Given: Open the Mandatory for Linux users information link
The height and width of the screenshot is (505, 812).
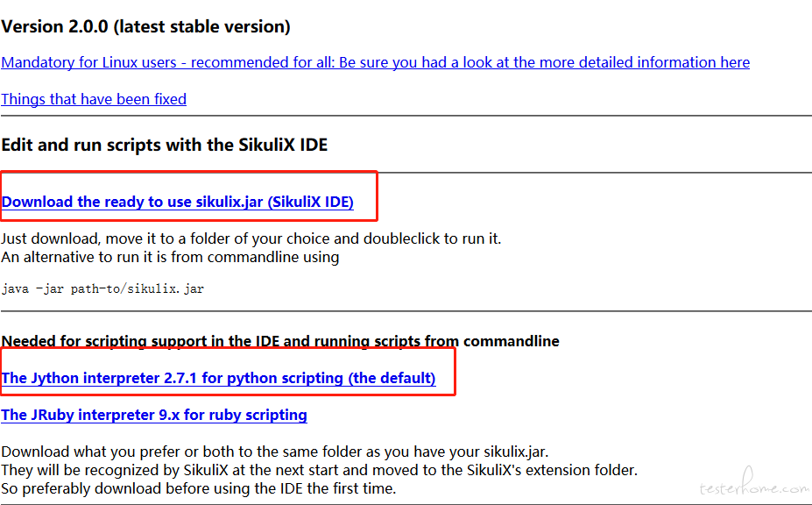Looking at the screenshot, I should click(x=376, y=63).
